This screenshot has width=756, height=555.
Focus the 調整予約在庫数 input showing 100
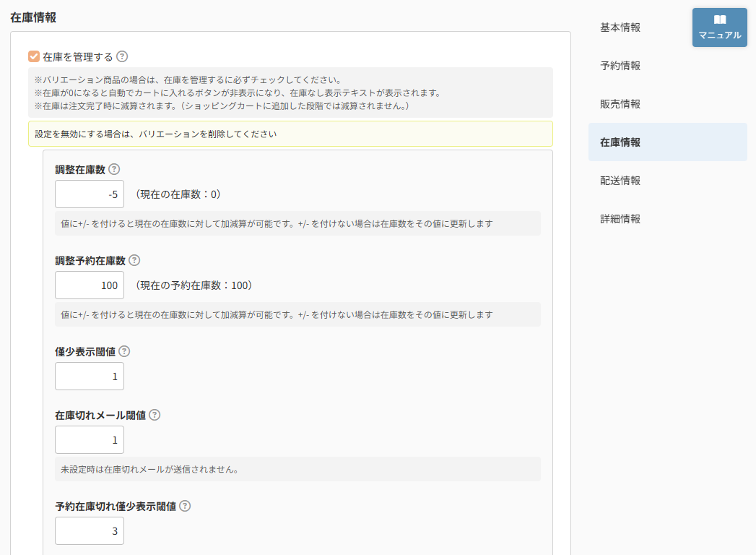click(x=90, y=285)
